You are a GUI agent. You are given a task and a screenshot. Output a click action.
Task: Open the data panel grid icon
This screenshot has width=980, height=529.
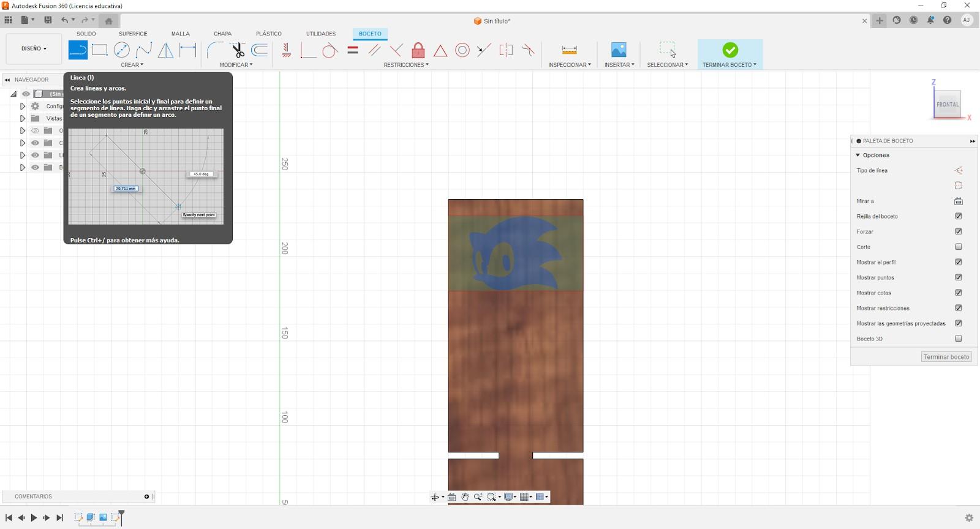(x=9, y=20)
